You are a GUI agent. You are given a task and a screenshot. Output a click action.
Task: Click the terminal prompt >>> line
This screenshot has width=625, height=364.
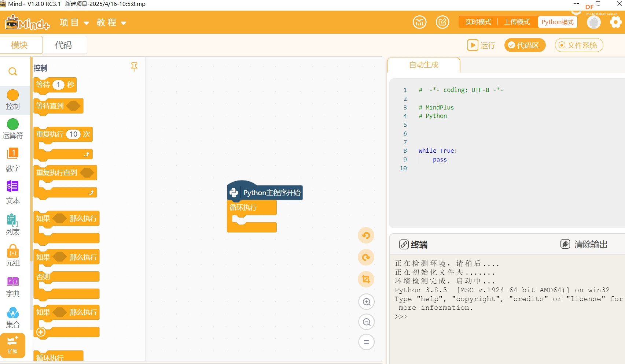coord(401,317)
